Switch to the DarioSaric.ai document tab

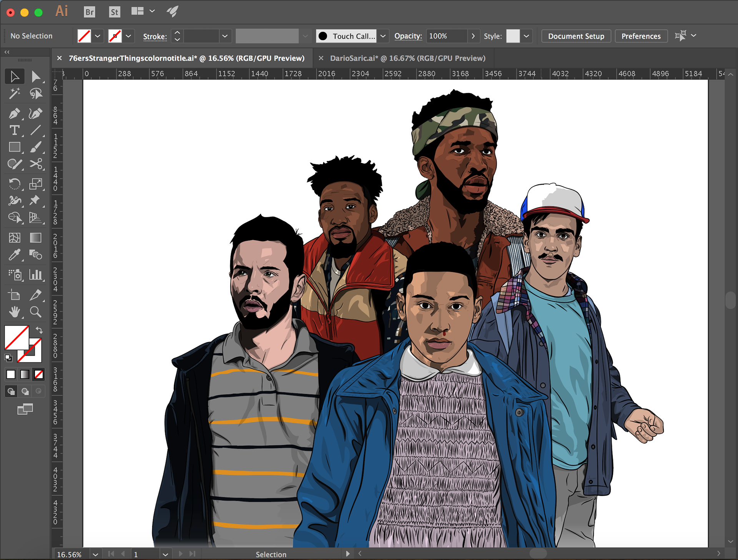407,58
